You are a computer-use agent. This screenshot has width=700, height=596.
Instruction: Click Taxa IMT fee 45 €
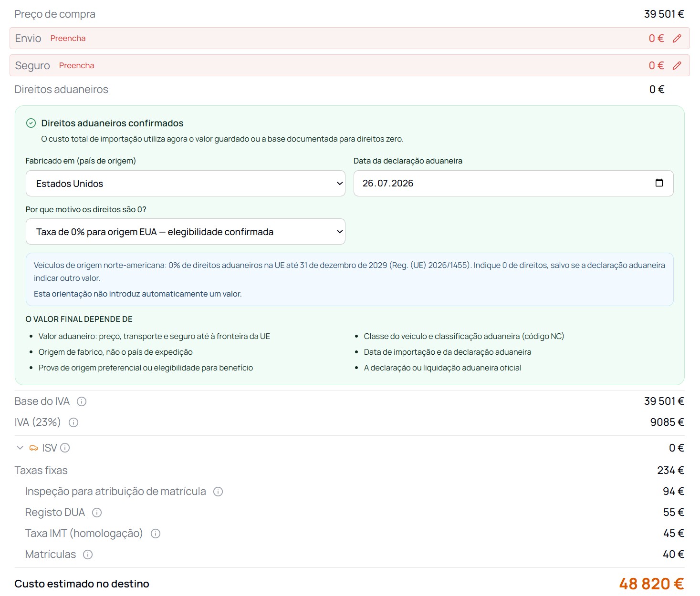(x=673, y=534)
